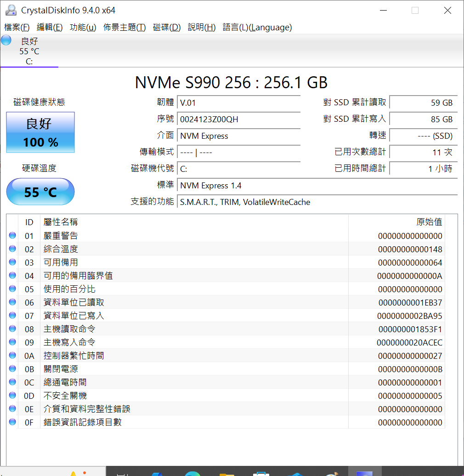
Task: Click the status orb for attribute 02 綜合溫度
Action: (12, 249)
